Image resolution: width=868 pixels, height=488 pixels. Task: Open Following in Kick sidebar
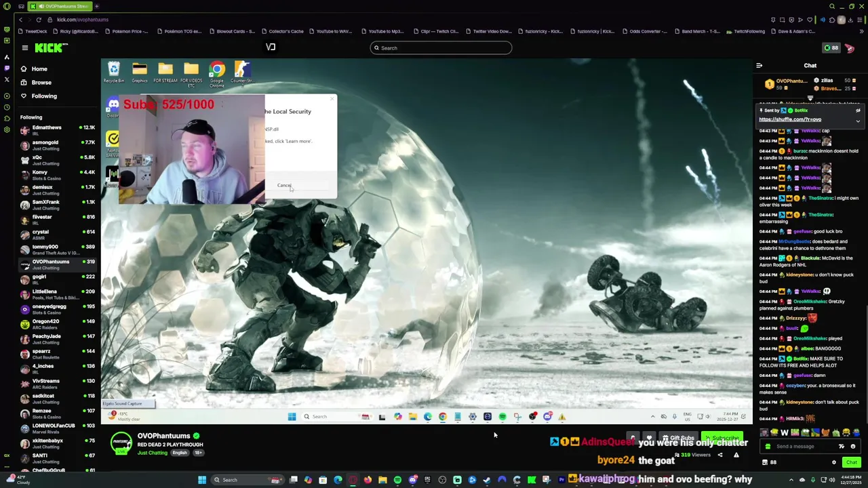(44, 96)
